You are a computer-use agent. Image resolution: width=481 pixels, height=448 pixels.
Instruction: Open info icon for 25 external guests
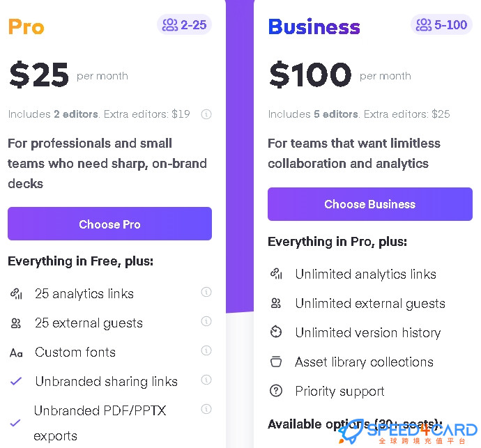206,321
